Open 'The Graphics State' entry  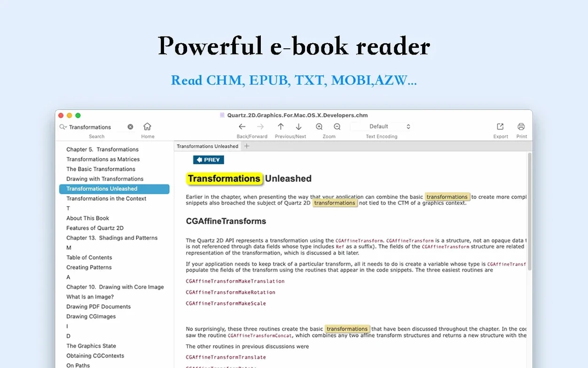pyautogui.click(x=91, y=346)
